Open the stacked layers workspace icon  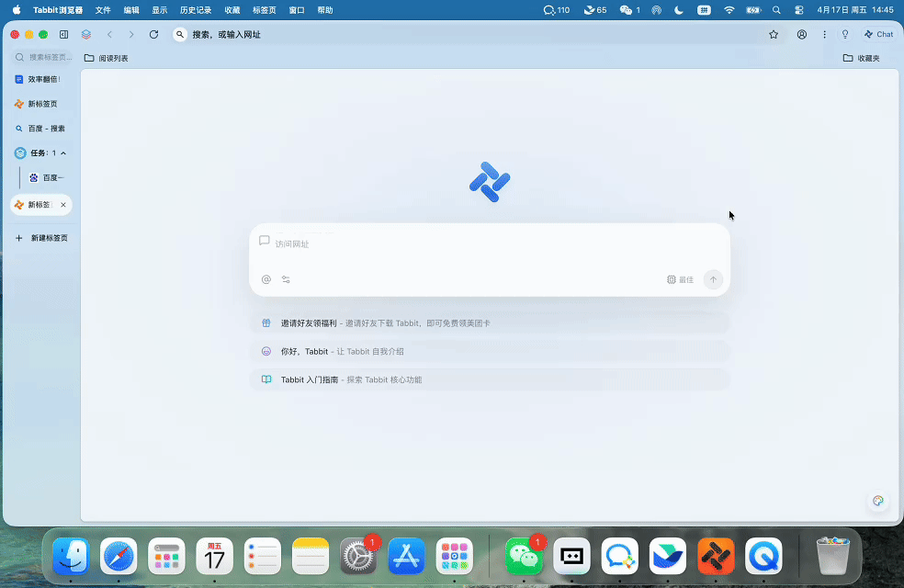tap(86, 35)
